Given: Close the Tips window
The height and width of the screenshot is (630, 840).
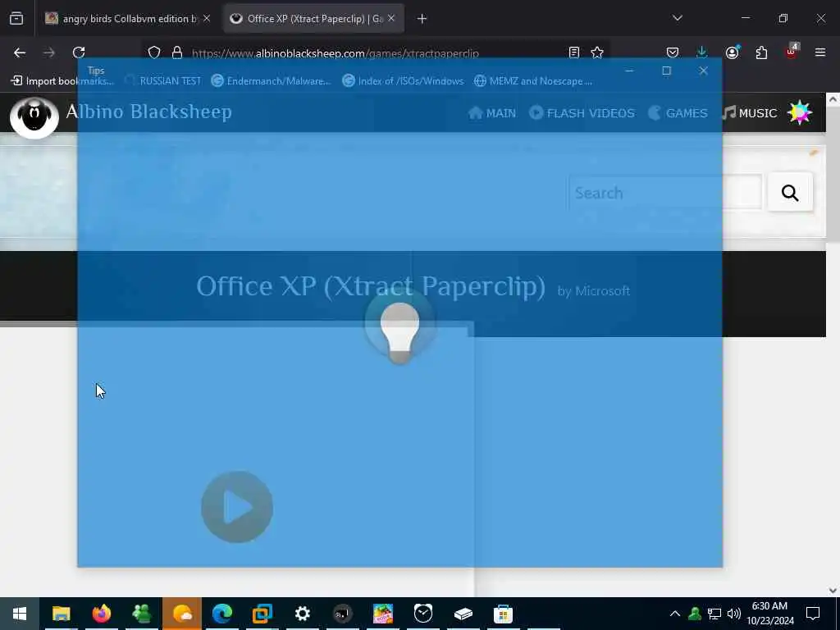Looking at the screenshot, I should point(703,71).
